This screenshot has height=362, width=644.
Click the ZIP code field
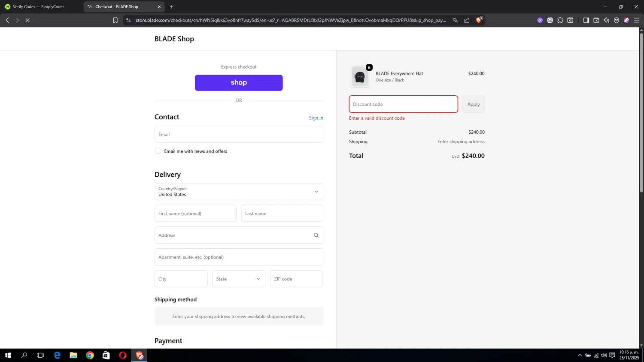click(297, 279)
